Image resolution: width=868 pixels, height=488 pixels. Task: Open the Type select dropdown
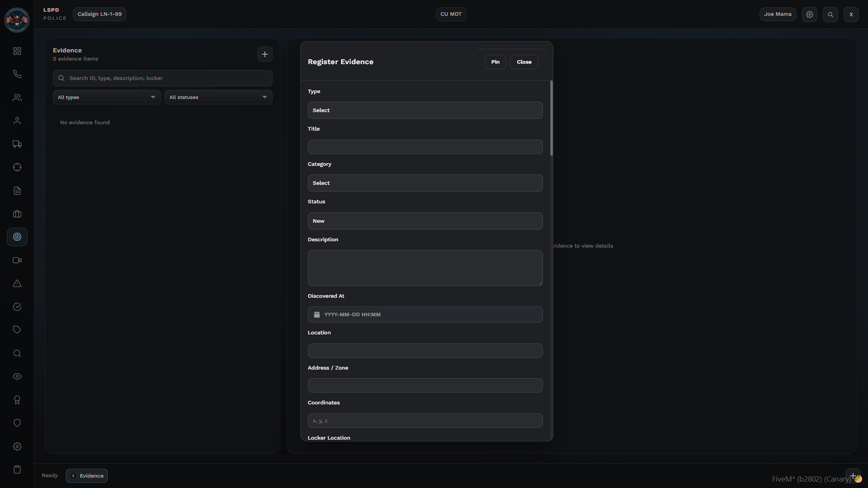(425, 110)
